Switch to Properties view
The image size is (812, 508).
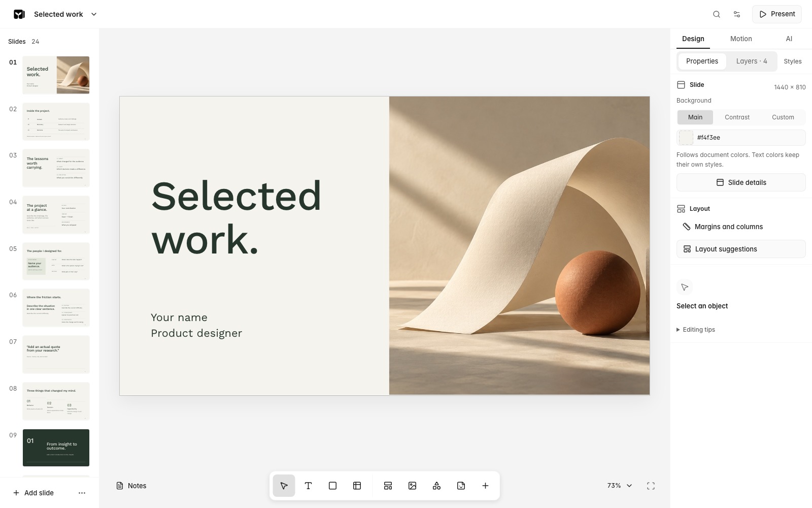[x=702, y=61]
